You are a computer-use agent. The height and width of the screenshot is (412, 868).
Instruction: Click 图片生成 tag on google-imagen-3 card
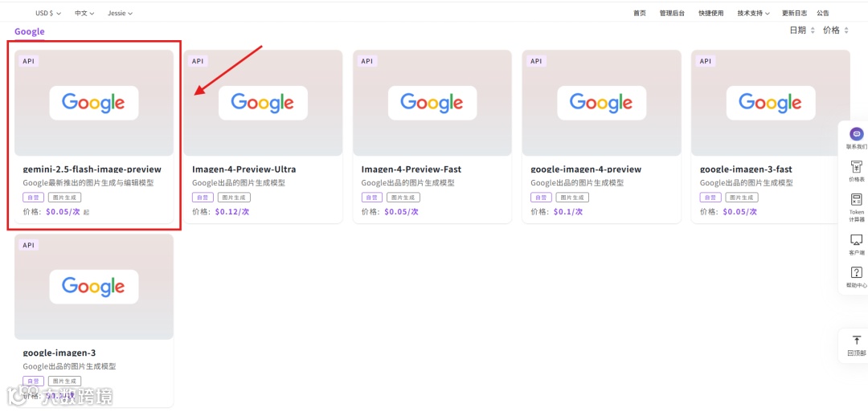(x=65, y=381)
